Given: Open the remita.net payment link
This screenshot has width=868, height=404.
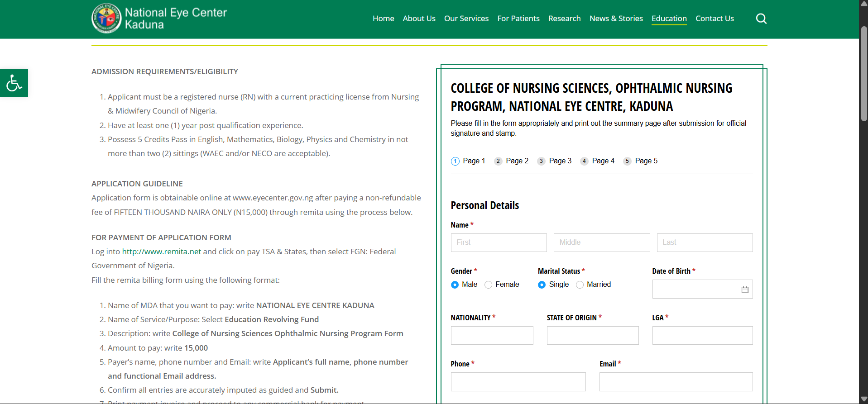Looking at the screenshot, I should pos(161,252).
